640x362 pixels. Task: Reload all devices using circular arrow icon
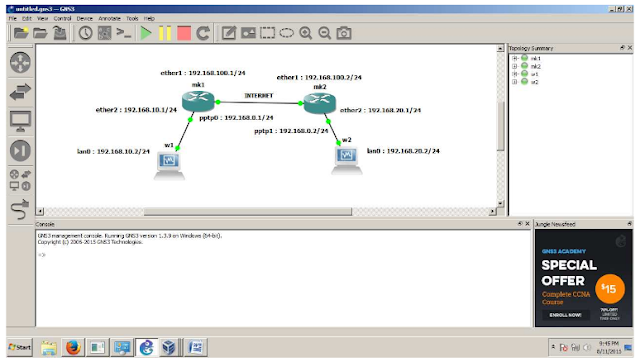[x=203, y=33]
